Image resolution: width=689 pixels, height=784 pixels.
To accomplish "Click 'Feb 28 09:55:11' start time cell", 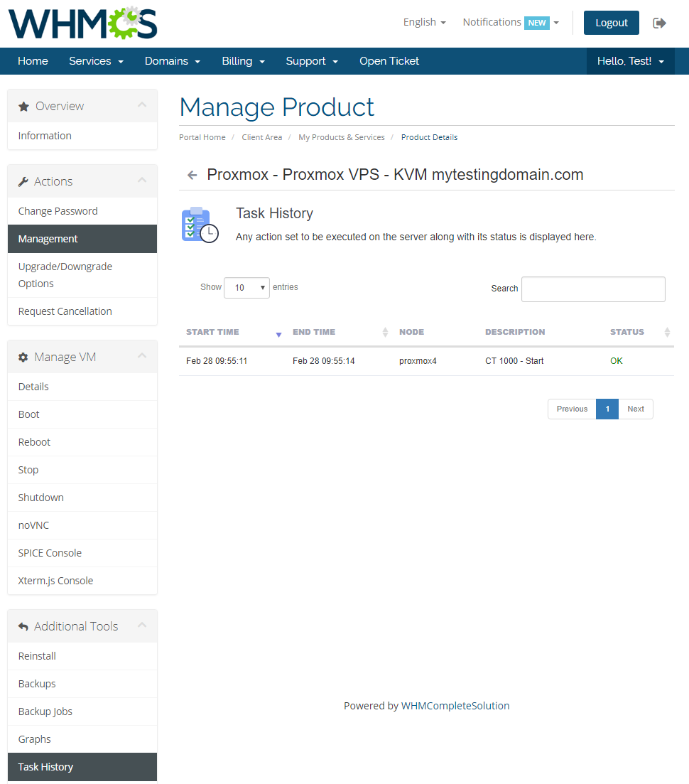I will (217, 361).
